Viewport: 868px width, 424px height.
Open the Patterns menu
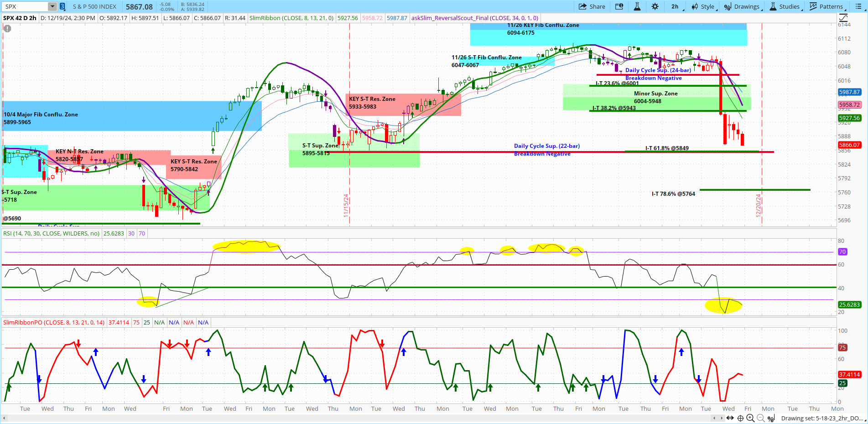(x=828, y=6)
